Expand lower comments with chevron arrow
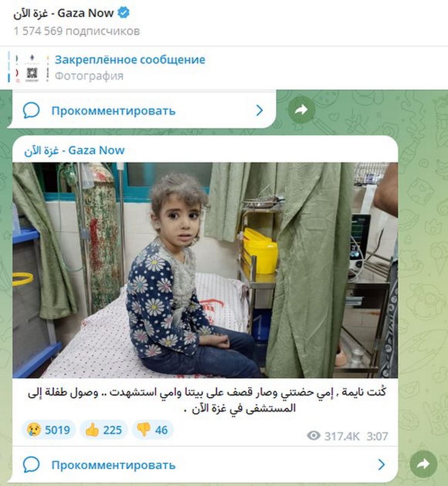The image size is (448, 486). tap(382, 465)
